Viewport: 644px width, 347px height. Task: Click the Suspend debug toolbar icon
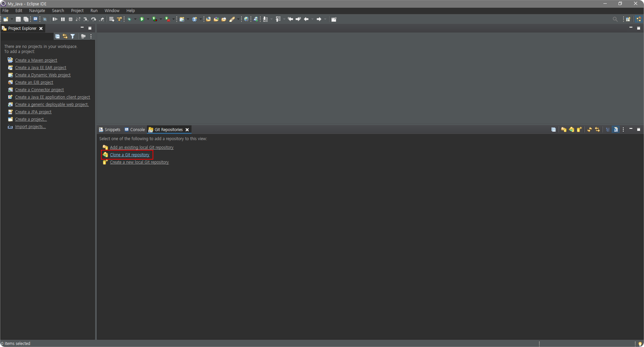point(63,19)
